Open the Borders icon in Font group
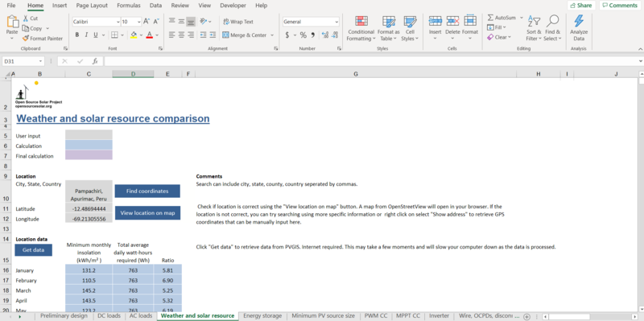The height and width of the screenshot is (321, 644). coord(114,35)
